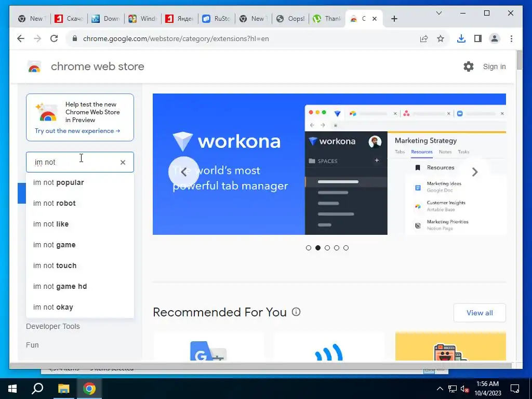Click Chrome icon in taskbar
The image size is (532, 399).
pos(89,389)
